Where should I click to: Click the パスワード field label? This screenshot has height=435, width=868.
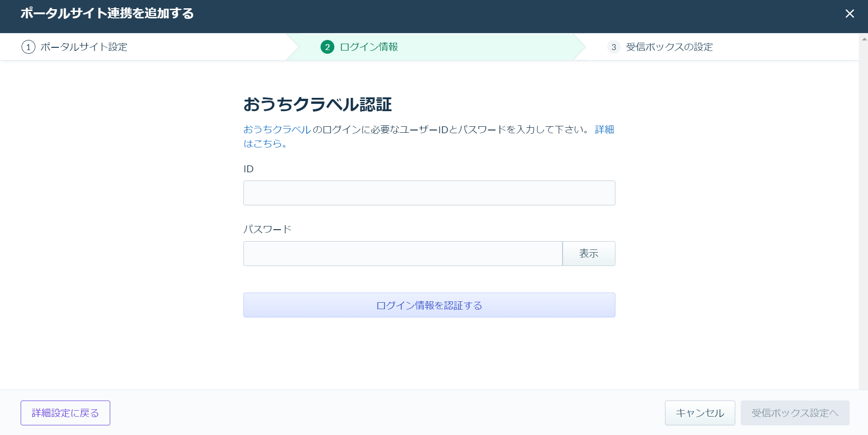[268, 229]
